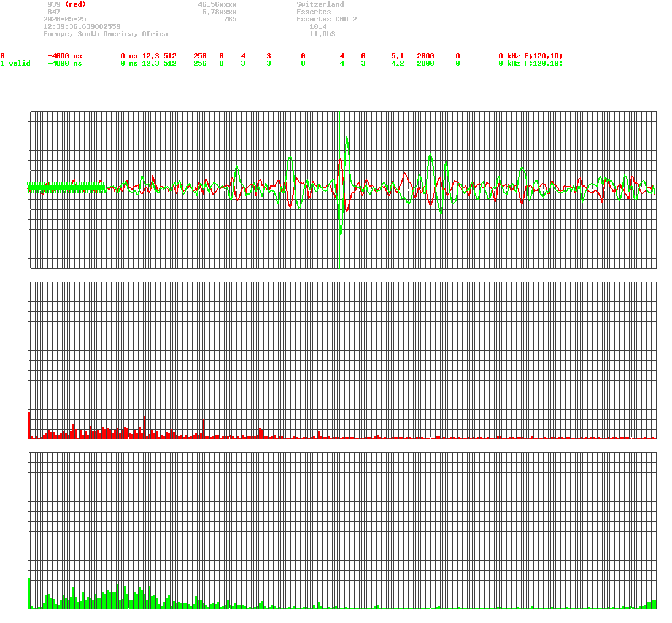Image resolution: width=672 pixels, height=623 pixels.
Task: Click the firmware version "11.0b3"
Action: [x=322, y=34]
